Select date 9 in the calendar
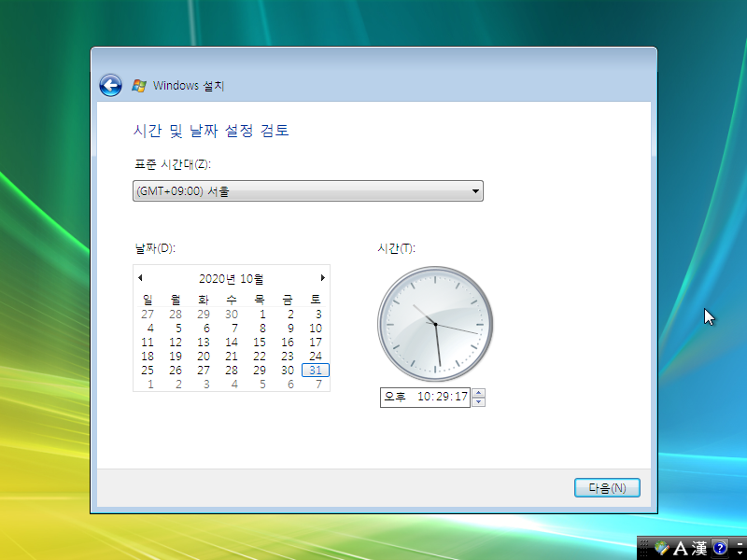 pyautogui.click(x=290, y=329)
